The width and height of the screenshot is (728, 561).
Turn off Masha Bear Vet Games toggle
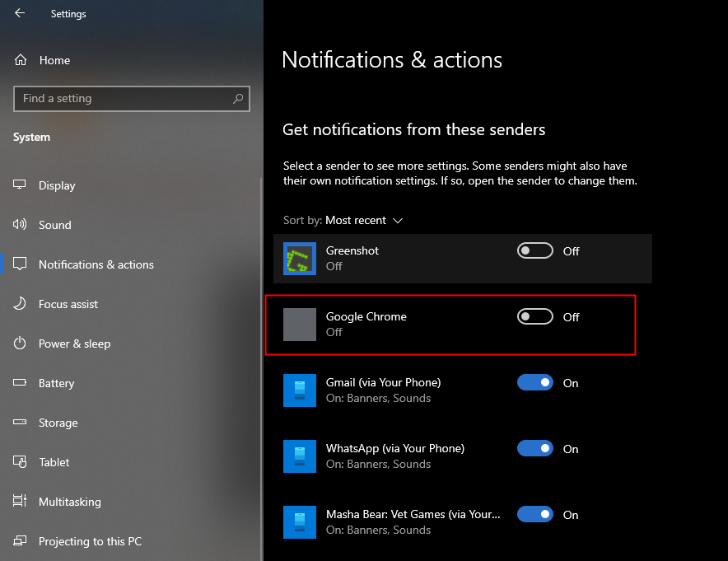pyautogui.click(x=534, y=515)
